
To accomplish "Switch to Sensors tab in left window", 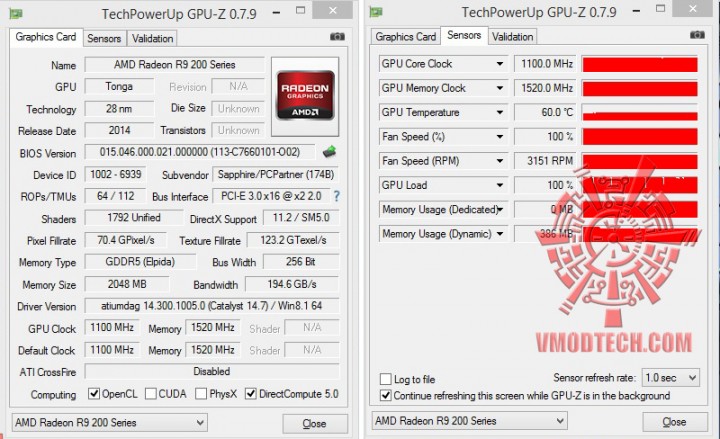I will pyautogui.click(x=104, y=38).
